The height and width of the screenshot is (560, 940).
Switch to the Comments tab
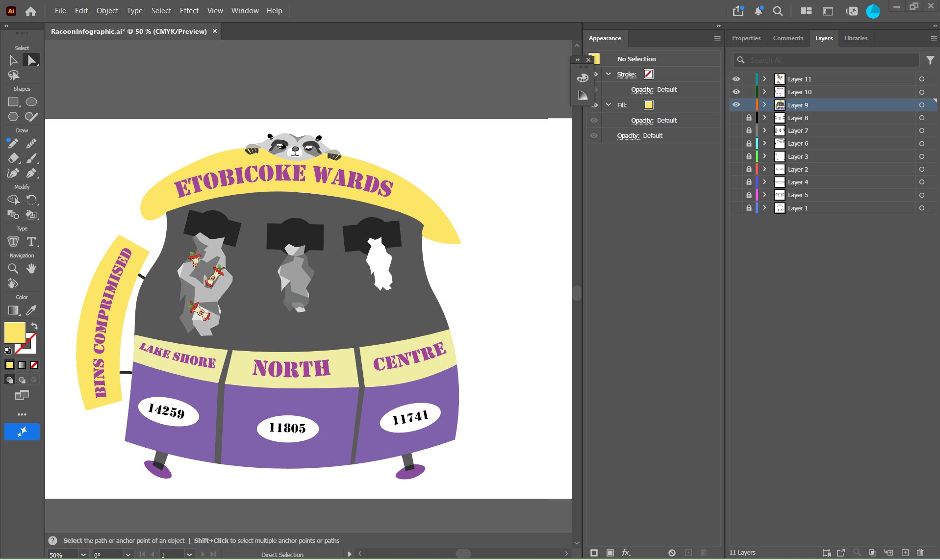(788, 38)
